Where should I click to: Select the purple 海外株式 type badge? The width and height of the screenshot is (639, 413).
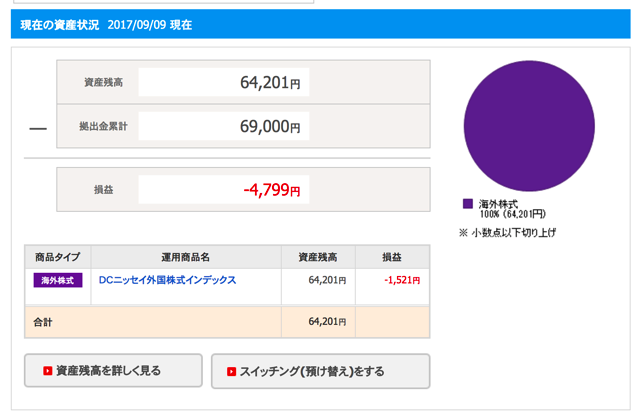[x=58, y=280]
